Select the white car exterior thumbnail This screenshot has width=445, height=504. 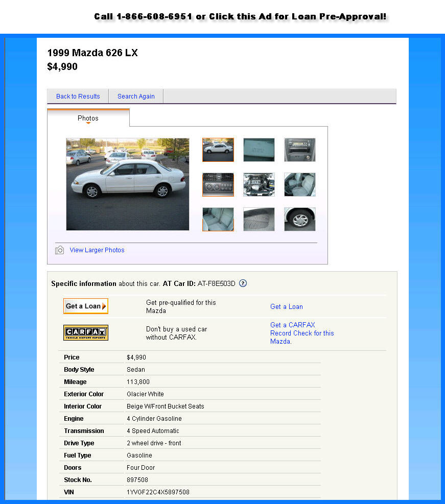[218, 150]
